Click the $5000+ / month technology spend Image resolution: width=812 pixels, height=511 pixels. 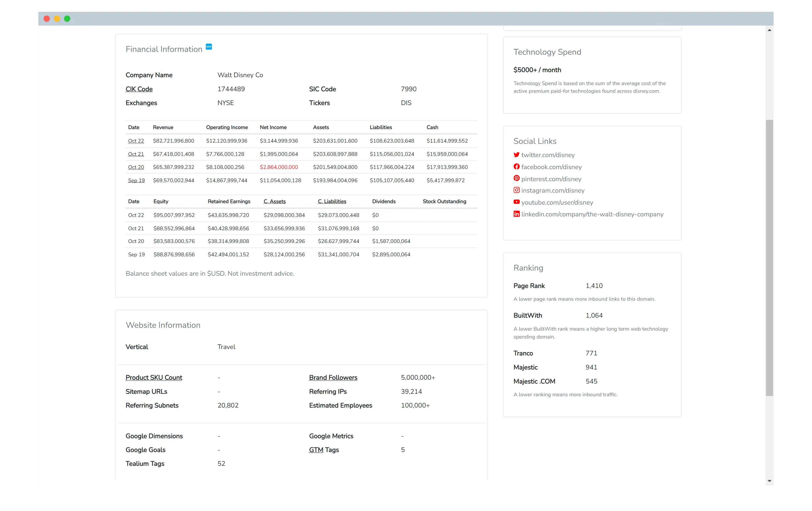point(537,70)
